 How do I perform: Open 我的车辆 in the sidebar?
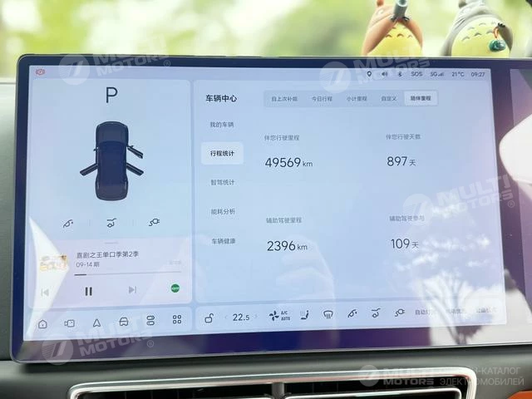coord(222,125)
